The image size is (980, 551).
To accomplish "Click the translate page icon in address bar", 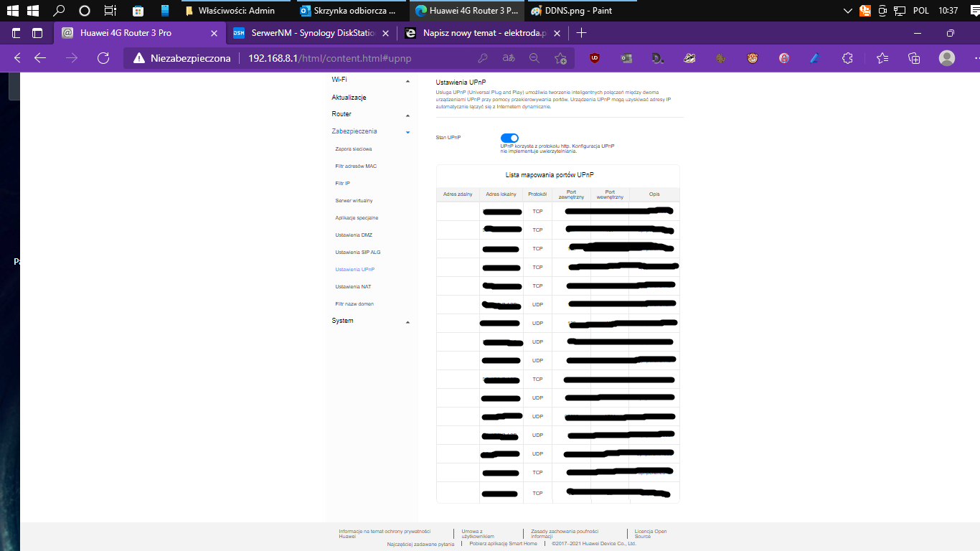I will click(509, 58).
